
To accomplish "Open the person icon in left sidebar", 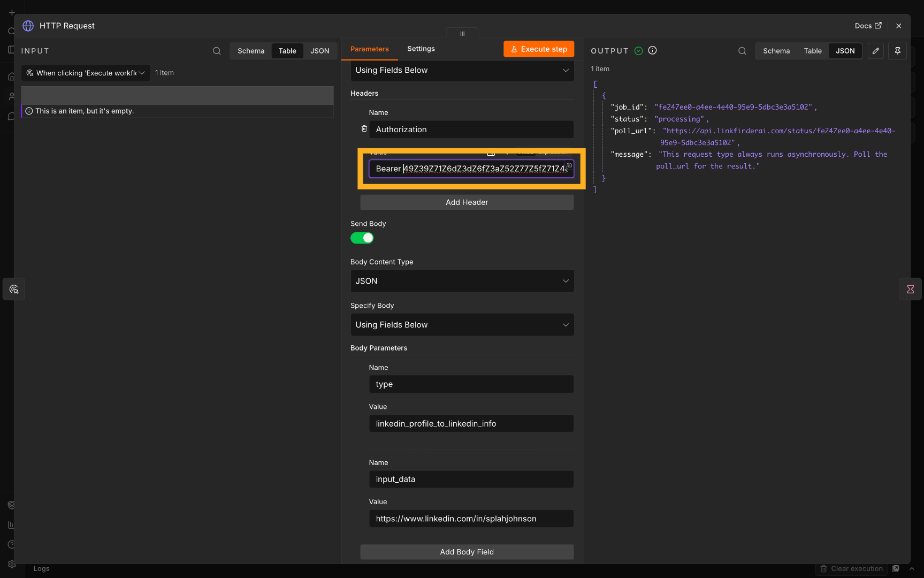I will 11,97.
